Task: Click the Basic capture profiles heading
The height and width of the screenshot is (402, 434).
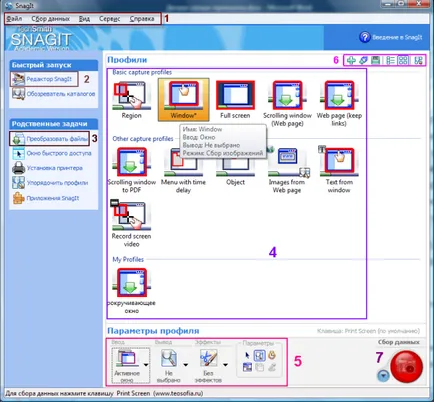Action: coord(142,72)
